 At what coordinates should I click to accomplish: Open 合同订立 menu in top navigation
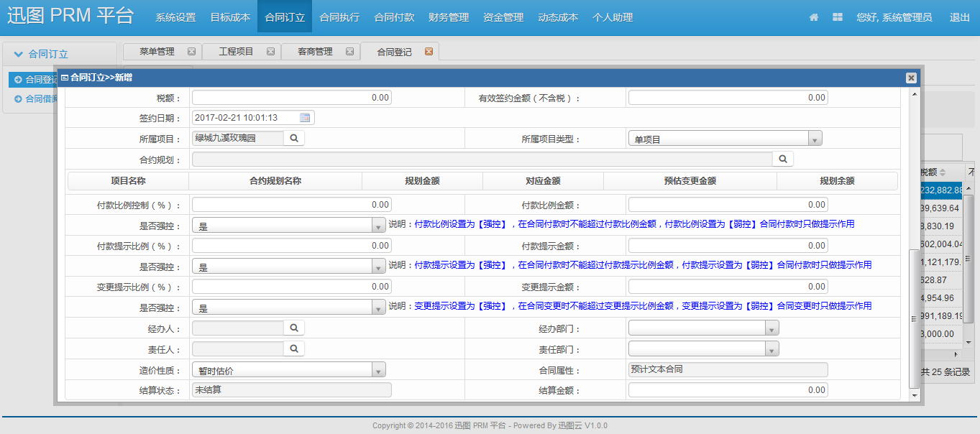point(285,17)
